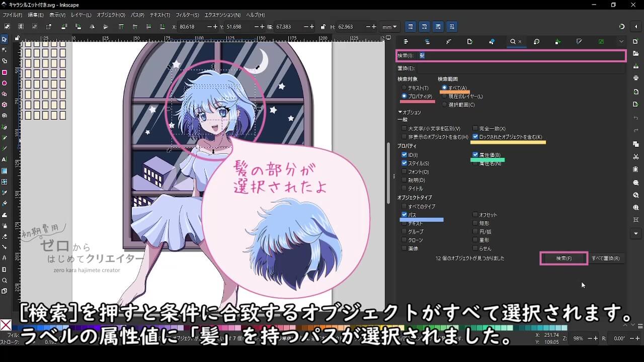Click the Flip vertical icon
This screenshot has height=362, width=644.
106,27
